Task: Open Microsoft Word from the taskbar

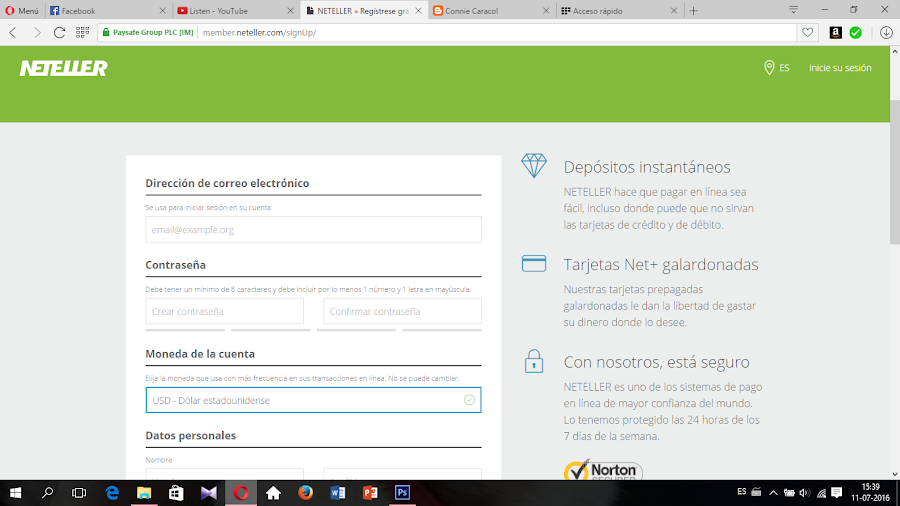Action: point(338,493)
